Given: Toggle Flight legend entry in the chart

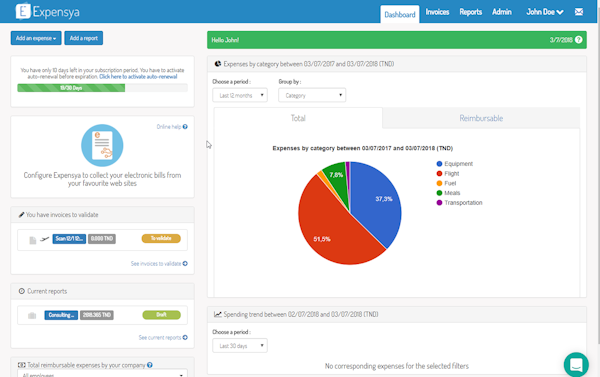Looking at the screenshot, I should coord(448,173).
